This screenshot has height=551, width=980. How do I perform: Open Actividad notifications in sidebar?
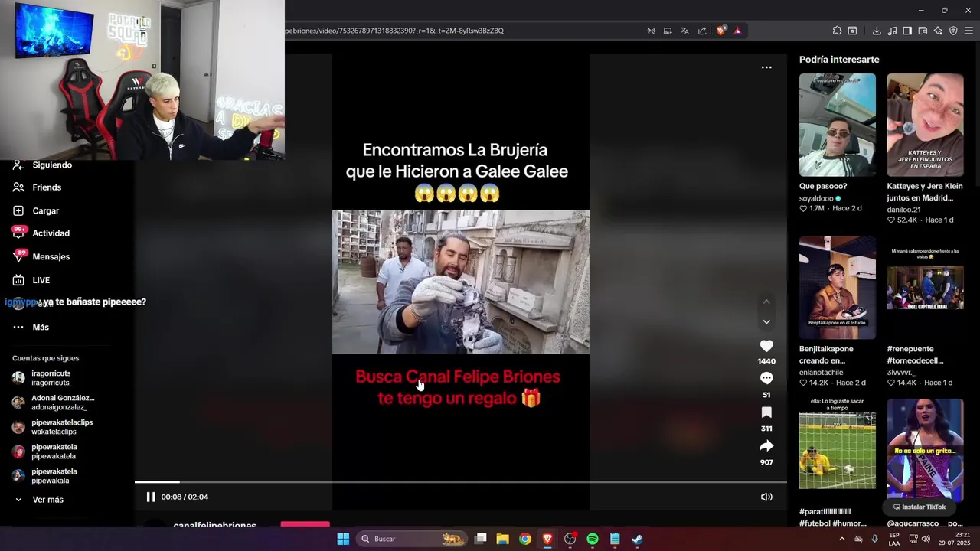click(x=51, y=233)
